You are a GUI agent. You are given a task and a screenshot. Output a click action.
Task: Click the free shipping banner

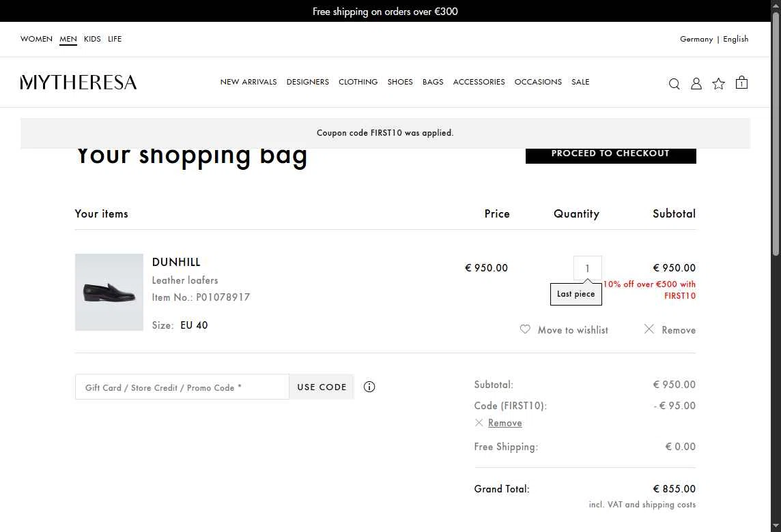click(x=385, y=11)
